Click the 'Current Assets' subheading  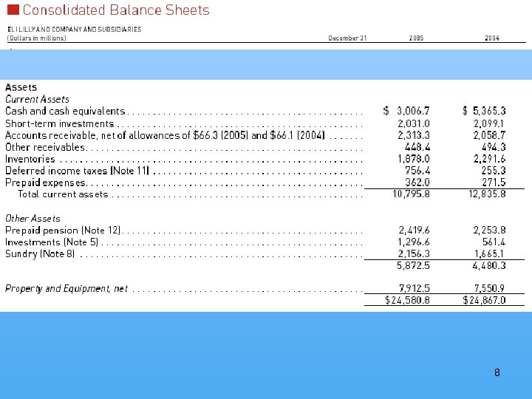[x=38, y=99]
